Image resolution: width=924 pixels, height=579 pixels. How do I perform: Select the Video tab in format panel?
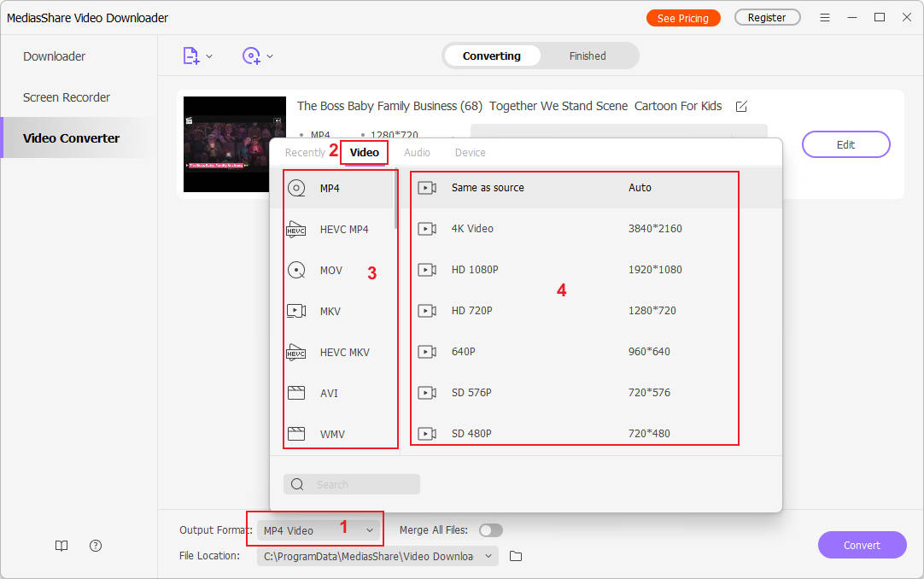[364, 153]
